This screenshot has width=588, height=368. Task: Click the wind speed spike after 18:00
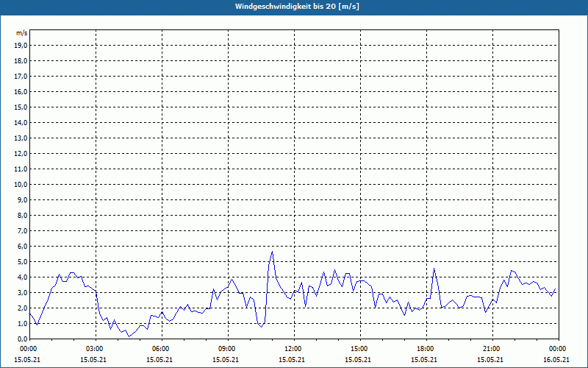(434, 268)
